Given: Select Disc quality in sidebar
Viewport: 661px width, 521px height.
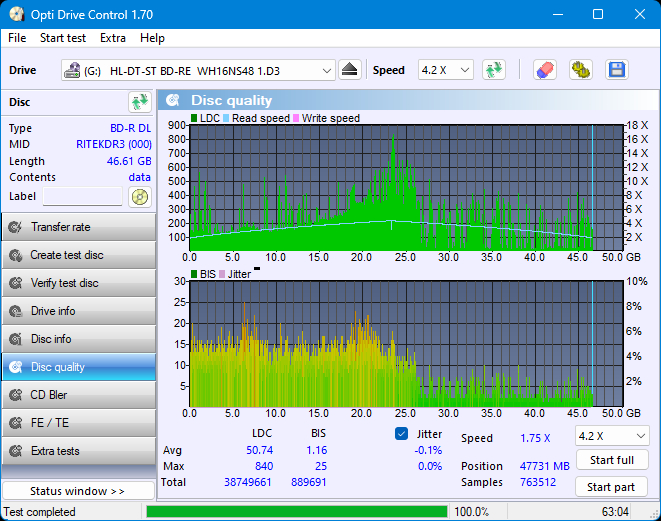Looking at the screenshot, I should [79, 367].
